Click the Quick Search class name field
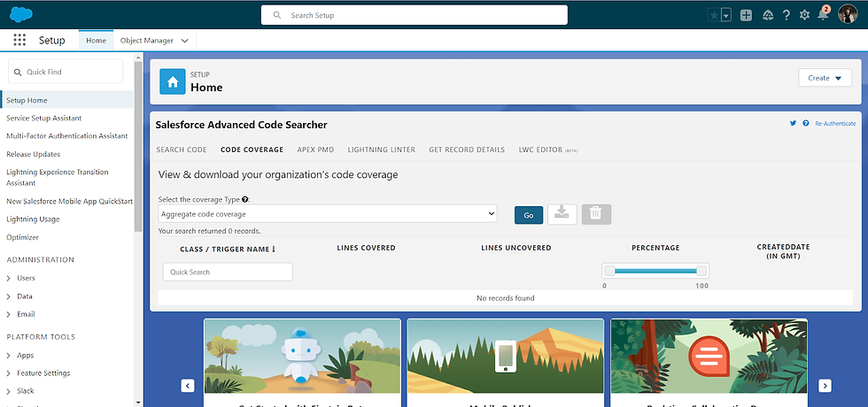Screen dimensions: 868x407 click(228, 273)
